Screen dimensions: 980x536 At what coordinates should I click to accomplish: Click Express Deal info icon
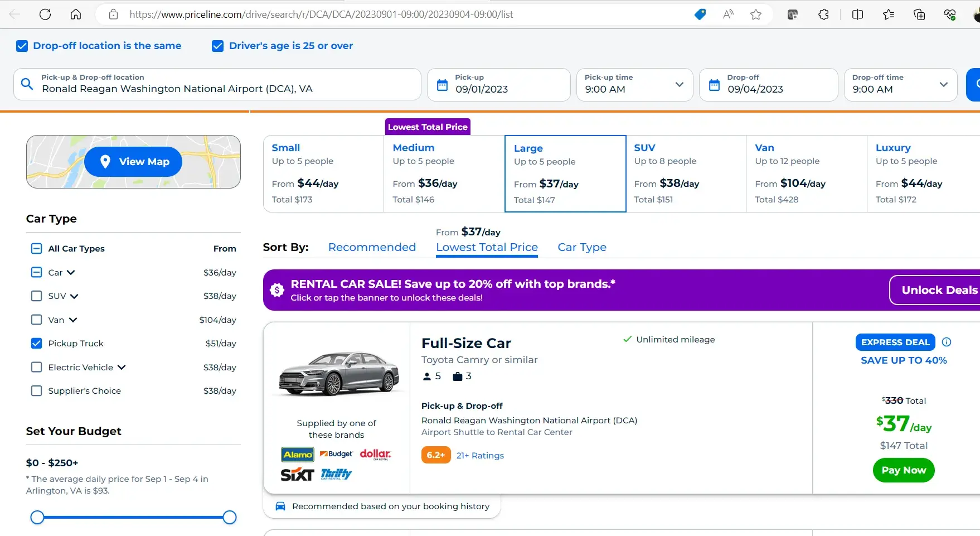tap(947, 342)
